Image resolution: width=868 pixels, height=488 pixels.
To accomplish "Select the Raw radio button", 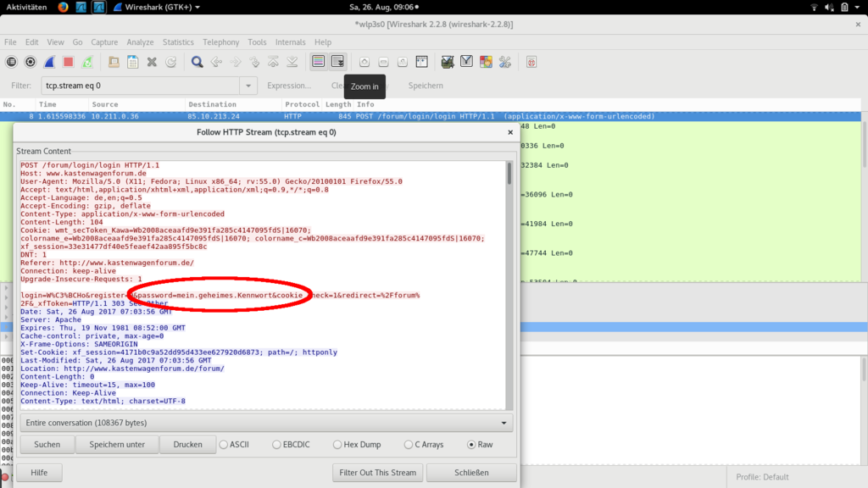I will [480, 444].
